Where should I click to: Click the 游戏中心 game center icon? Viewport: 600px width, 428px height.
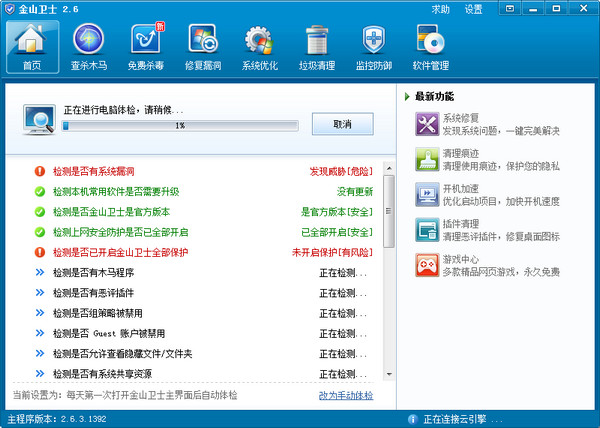tap(426, 265)
